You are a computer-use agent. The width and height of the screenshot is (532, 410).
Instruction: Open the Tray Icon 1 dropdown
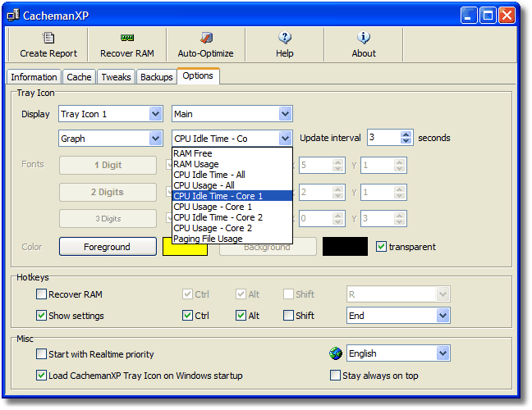(155, 114)
